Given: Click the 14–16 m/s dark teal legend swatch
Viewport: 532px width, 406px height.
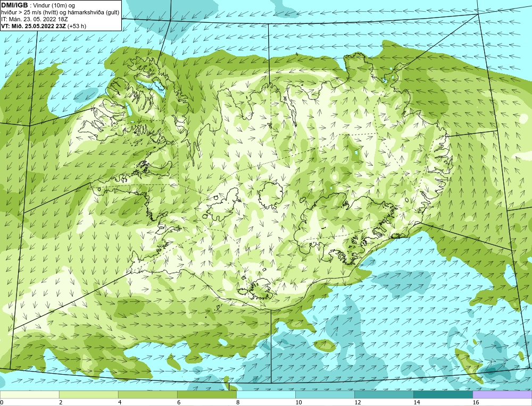Looking at the screenshot, I should (443, 395).
